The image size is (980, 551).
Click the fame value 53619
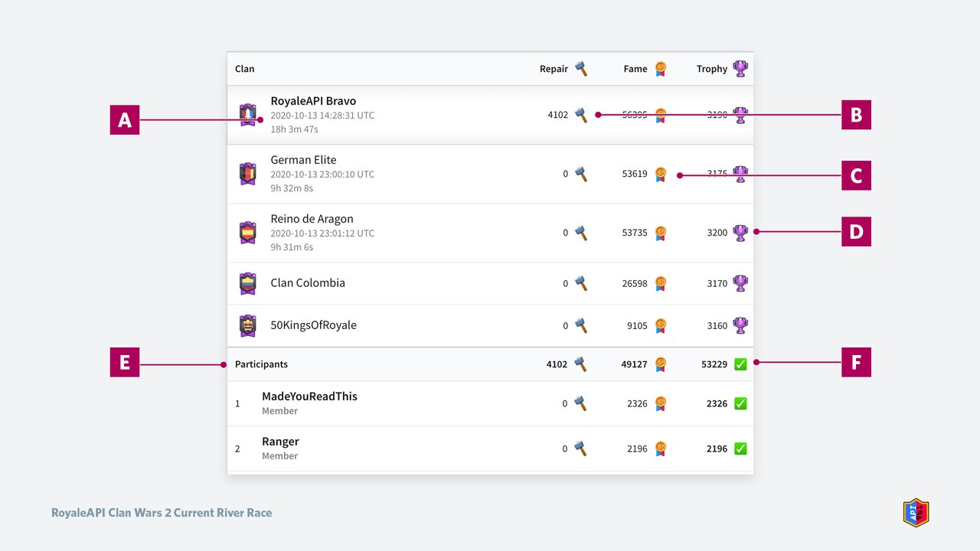point(635,174)
